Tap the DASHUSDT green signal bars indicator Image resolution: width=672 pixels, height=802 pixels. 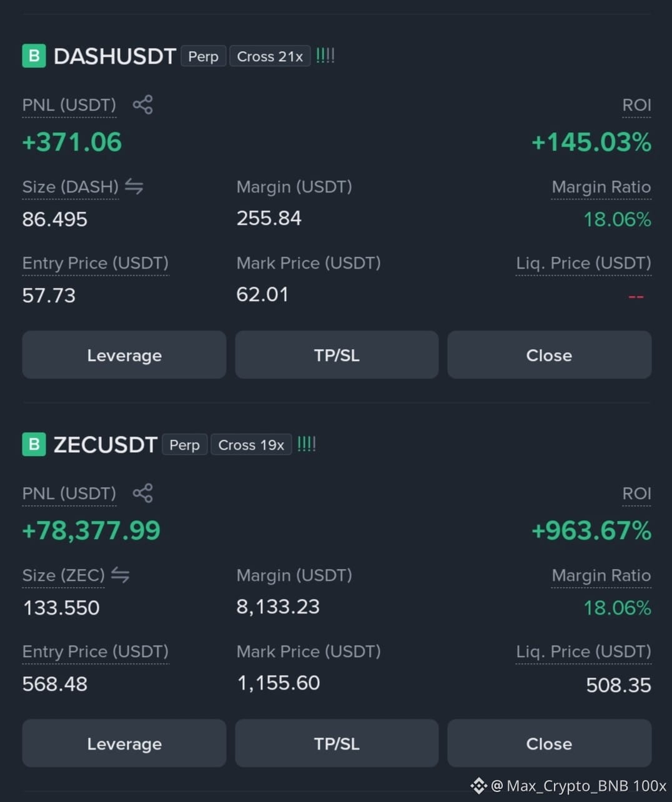tap(325, 56)
